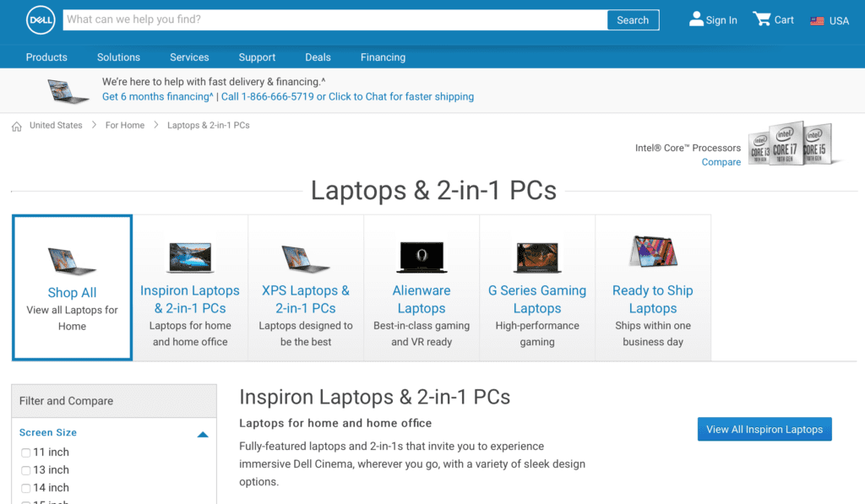Click the Screen Size filter heading
The height and width of the screenshot is (504, 865).
48,432
